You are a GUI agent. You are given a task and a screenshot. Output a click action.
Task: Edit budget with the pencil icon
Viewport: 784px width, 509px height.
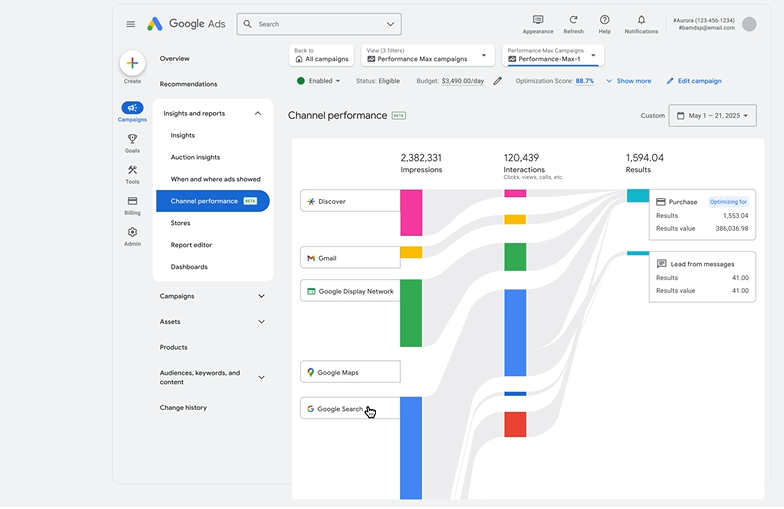click(497, 81)
